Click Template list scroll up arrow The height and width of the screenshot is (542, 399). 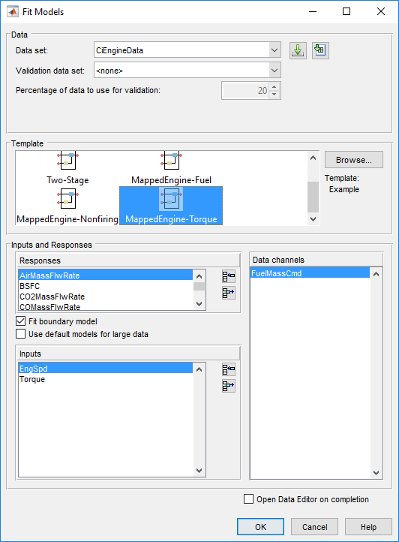pos(313,158)
